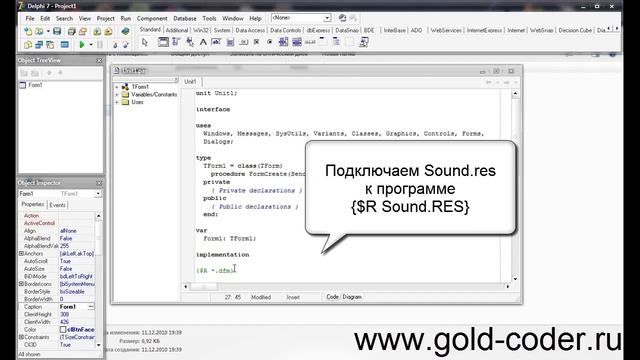640x360 pixels.
Task: Switch to the Data Access palette tab
Action: pyautogui.click(x=250, y=30)
